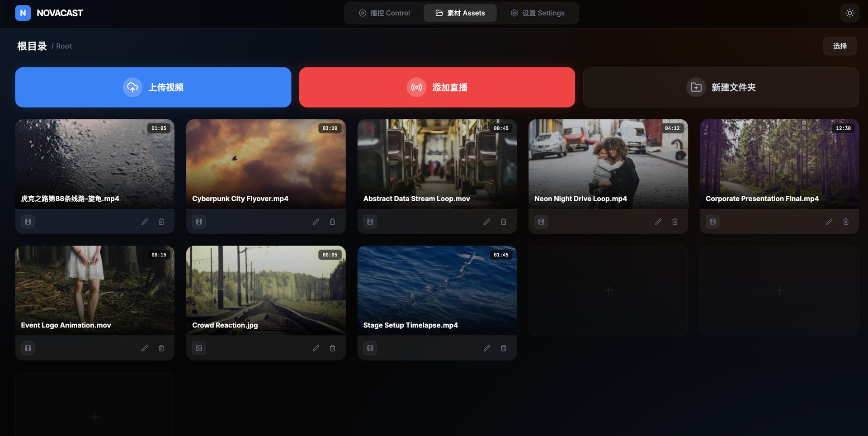
Task: Click the 上传视频 upload video button
Action: [x=153, y=87]
